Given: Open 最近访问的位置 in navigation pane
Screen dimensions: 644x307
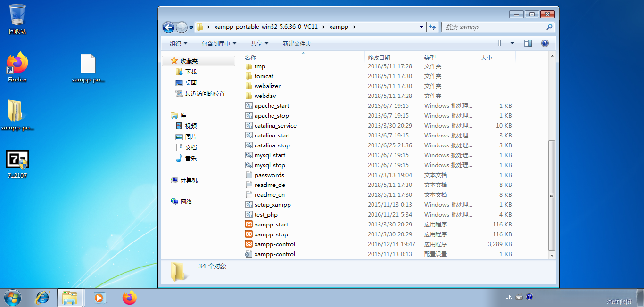Looking at the screenshot, I should point(200,93).
